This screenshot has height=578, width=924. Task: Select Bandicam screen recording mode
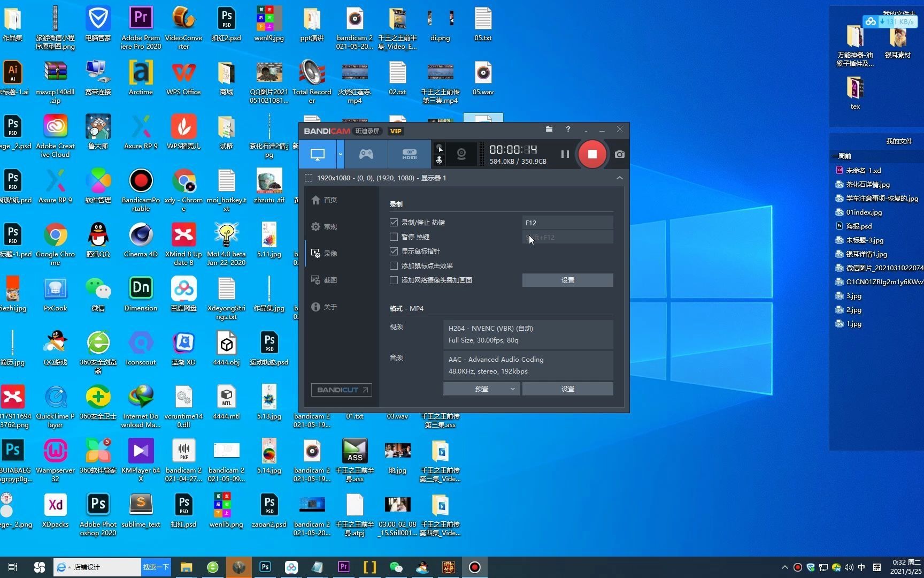pyautogui.click(x=318, y=154)
